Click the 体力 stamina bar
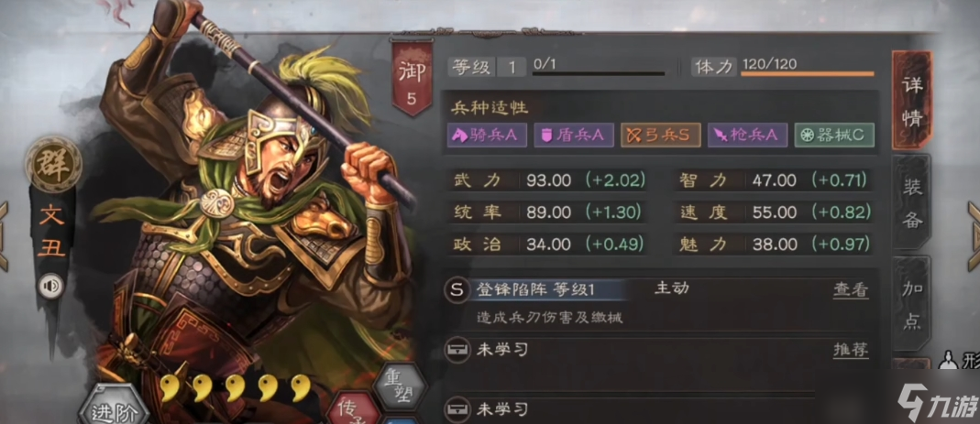980x424 pixels. (808, 73)
